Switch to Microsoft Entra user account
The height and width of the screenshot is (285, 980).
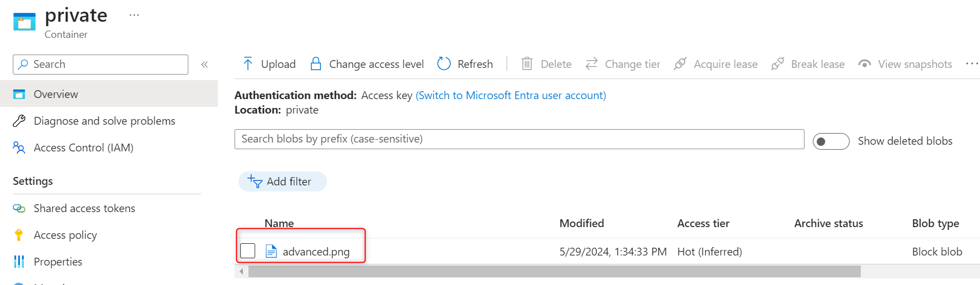[x=510, y=95]
